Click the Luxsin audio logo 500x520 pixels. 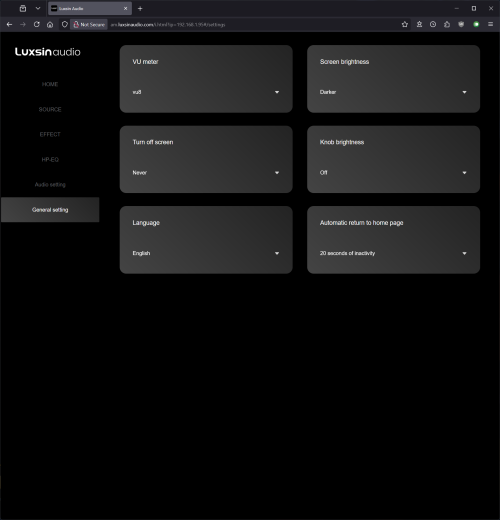coord(48,52)
